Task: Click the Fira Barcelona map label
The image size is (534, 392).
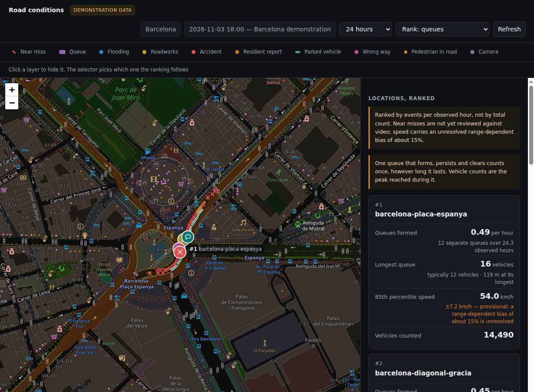Action: (206, 339)
